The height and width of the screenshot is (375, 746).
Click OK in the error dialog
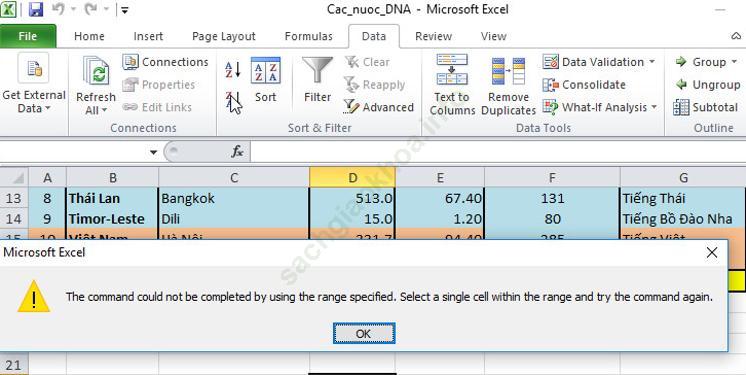[364, 334]
